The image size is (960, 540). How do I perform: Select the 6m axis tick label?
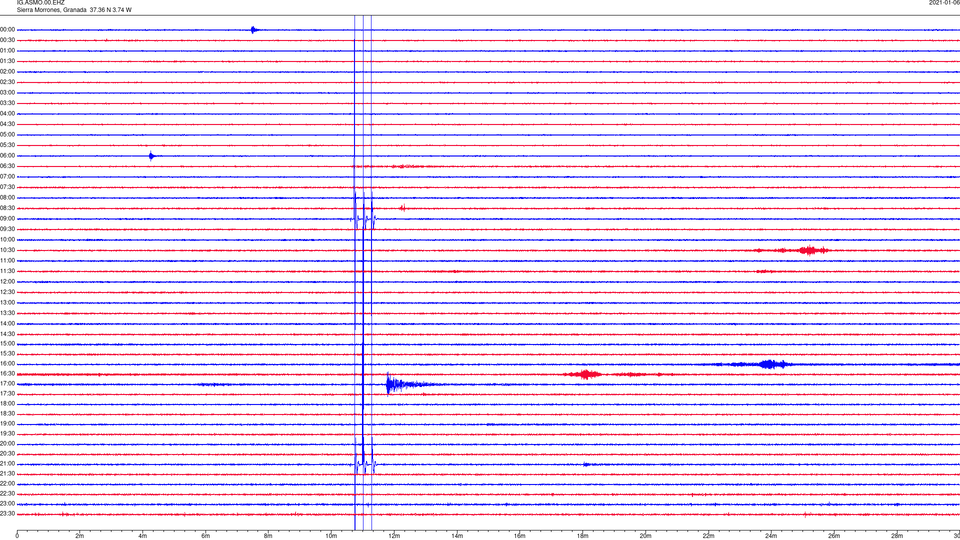click(206, 536)
